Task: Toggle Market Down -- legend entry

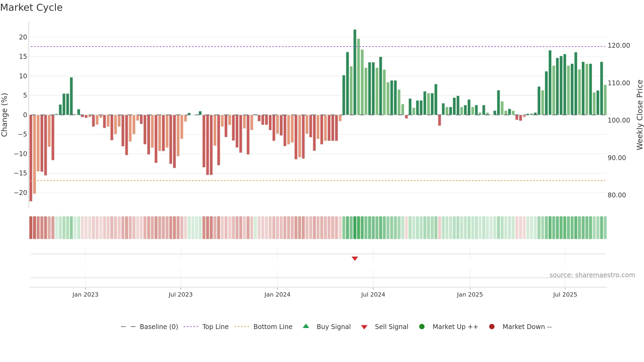Action: point(520,327)
